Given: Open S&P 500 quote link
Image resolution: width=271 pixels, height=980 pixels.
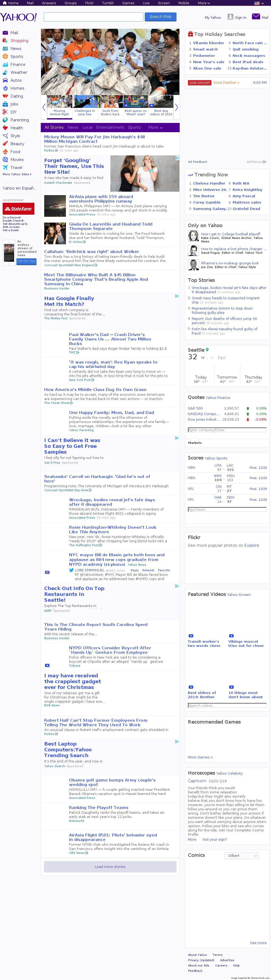Looking at the screenshot, I should [x=195, y=408].
